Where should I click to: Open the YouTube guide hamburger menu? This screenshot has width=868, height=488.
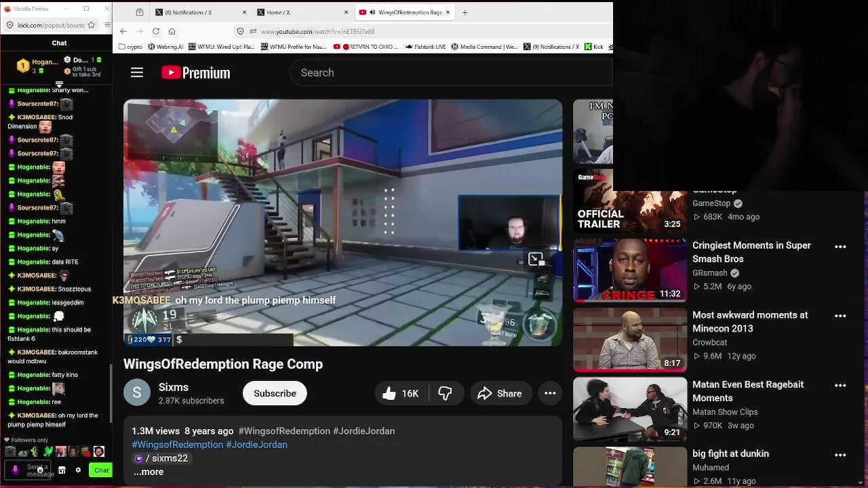tap(137, 73)
